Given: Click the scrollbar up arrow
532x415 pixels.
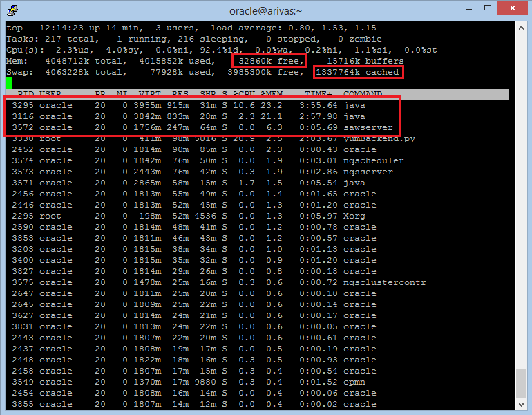Looking at the screenshot, I should 521,28.
